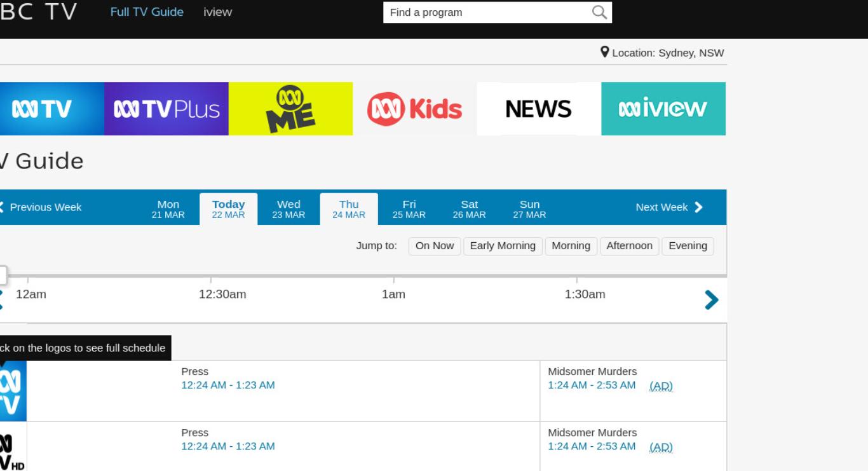Jump to Afternoon schedule
This screenshot has height=471, width=868.
point(629,246)
